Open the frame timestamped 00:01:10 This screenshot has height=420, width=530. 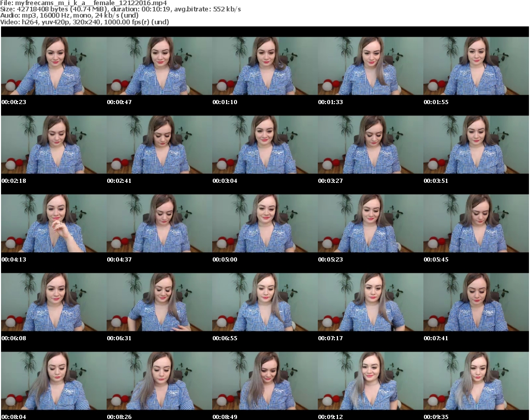point(264,66)
